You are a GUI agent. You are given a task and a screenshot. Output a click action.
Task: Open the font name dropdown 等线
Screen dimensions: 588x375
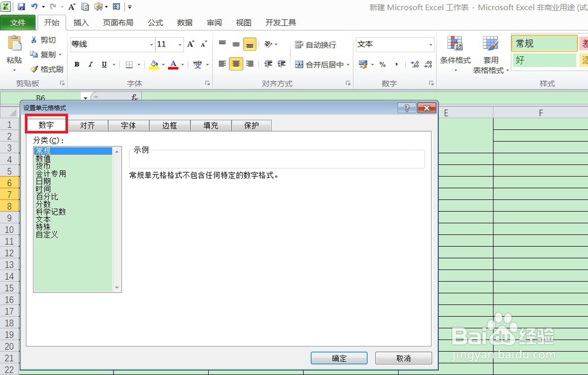point(152,45)
